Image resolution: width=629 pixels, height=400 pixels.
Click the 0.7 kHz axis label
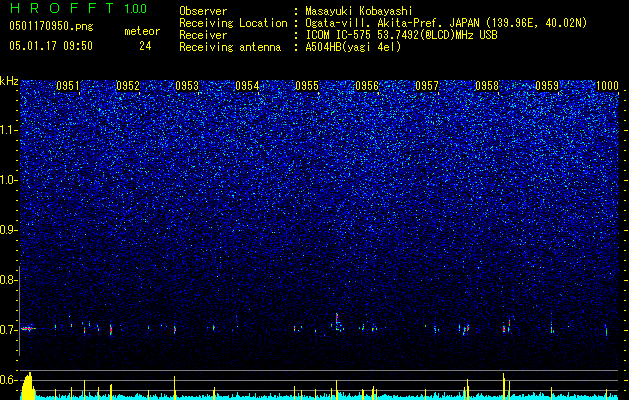pos(8,330)
